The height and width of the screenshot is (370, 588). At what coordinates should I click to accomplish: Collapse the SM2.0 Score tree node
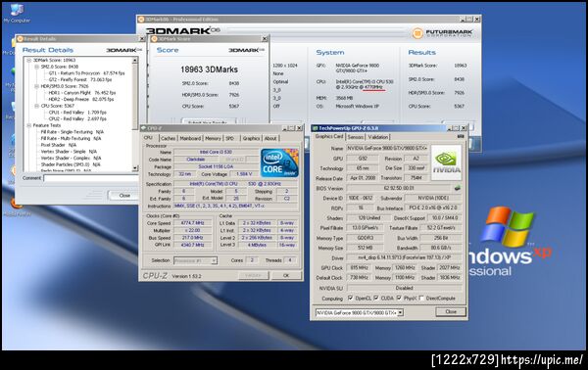(x=37, y=67)
